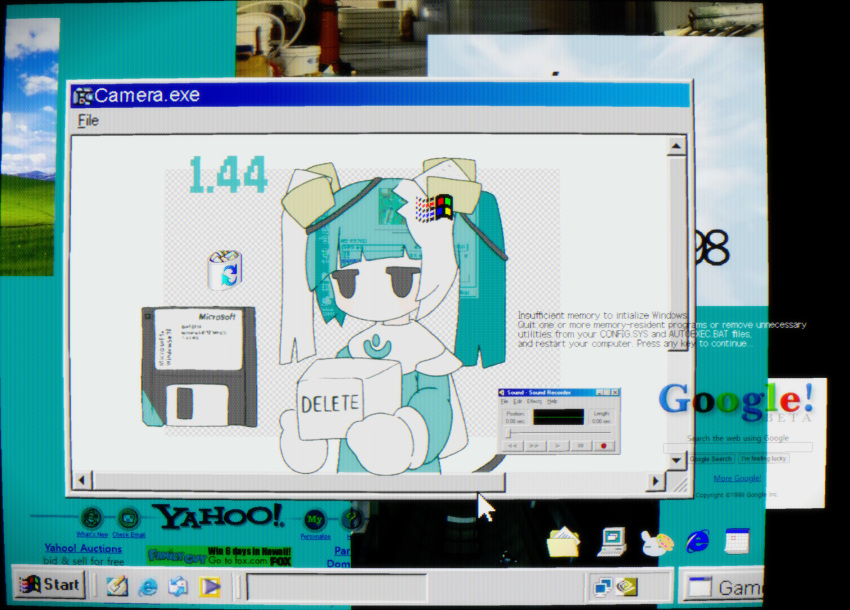Click the position slider in Sound Recorder
The width and height of the screenshot is (850, 610).
pyautogui.click(x=507, y=432)
